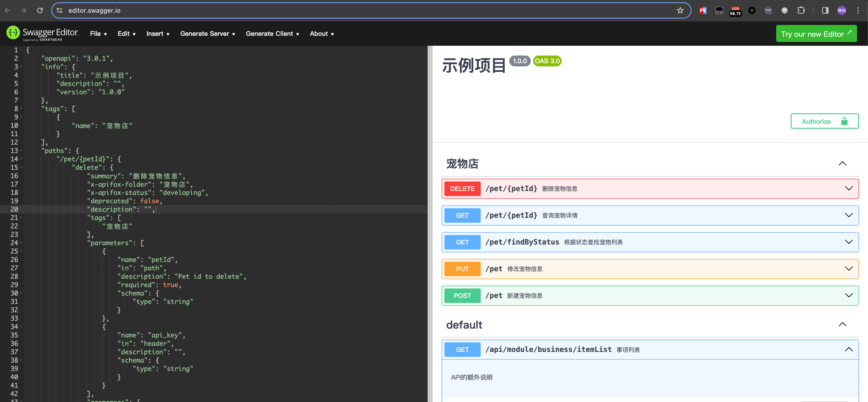
Task: Fold the "schema" object at line 30
Action: click(x=21, y=293)
